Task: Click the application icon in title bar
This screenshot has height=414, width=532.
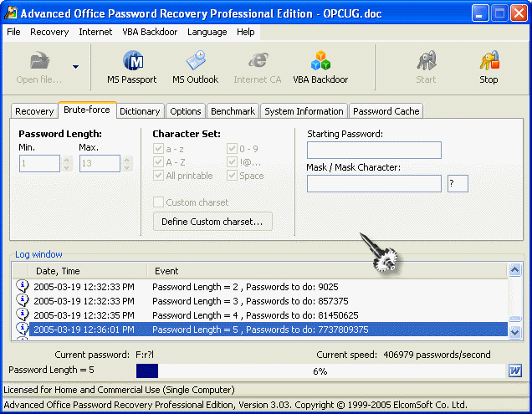Action: 11,13
